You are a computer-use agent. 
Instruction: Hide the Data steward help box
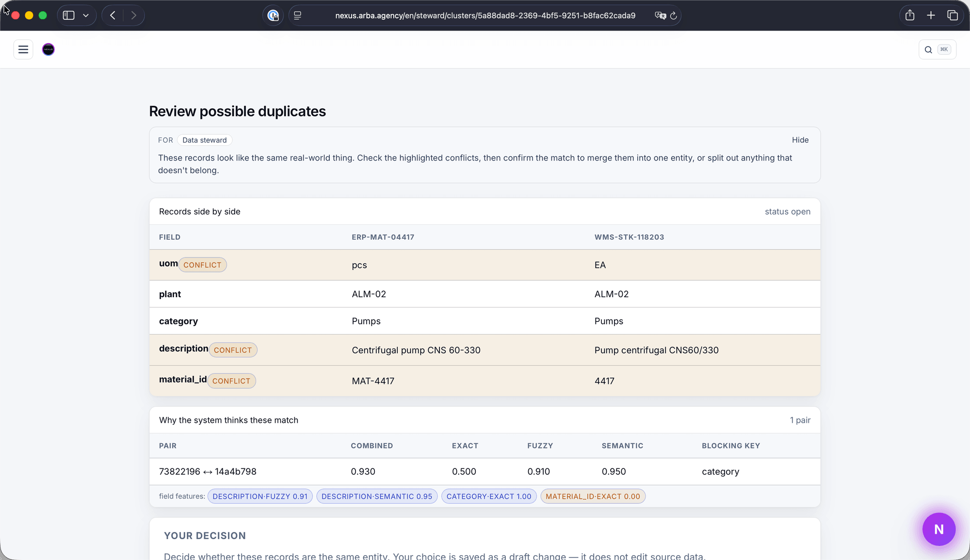[x=800, y=140]
